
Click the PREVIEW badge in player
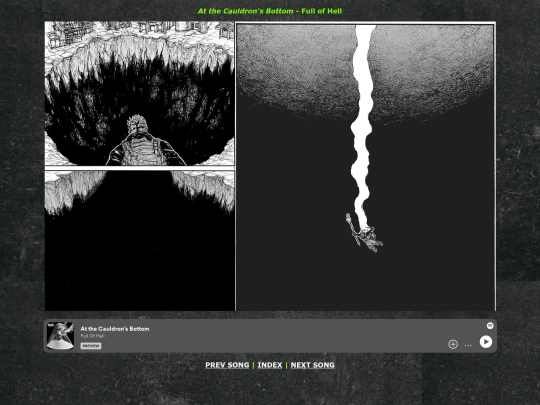tap(91, 346)
